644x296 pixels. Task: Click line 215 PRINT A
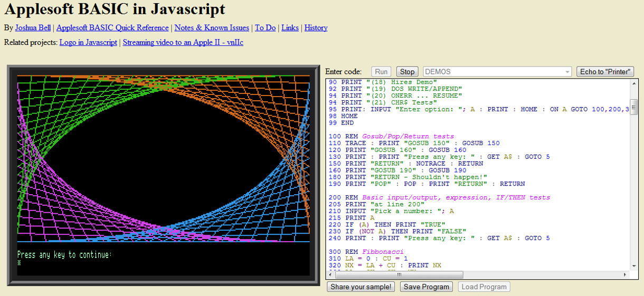(x=352, y=218)
